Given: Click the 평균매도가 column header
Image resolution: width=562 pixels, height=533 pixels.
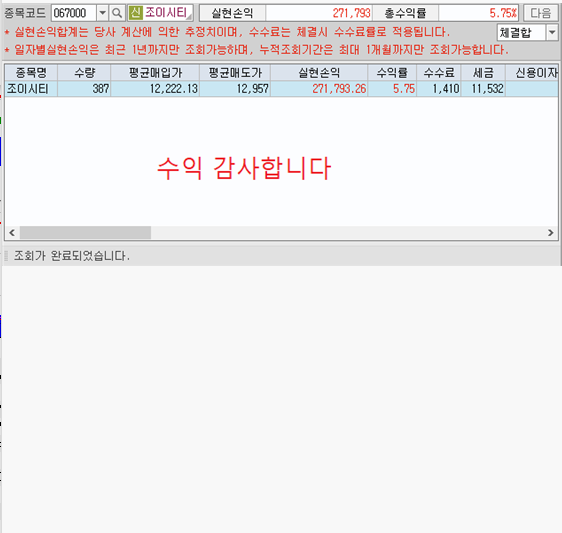Looking at the screenshot, I should pyautogui.click(x=235, y=73).
